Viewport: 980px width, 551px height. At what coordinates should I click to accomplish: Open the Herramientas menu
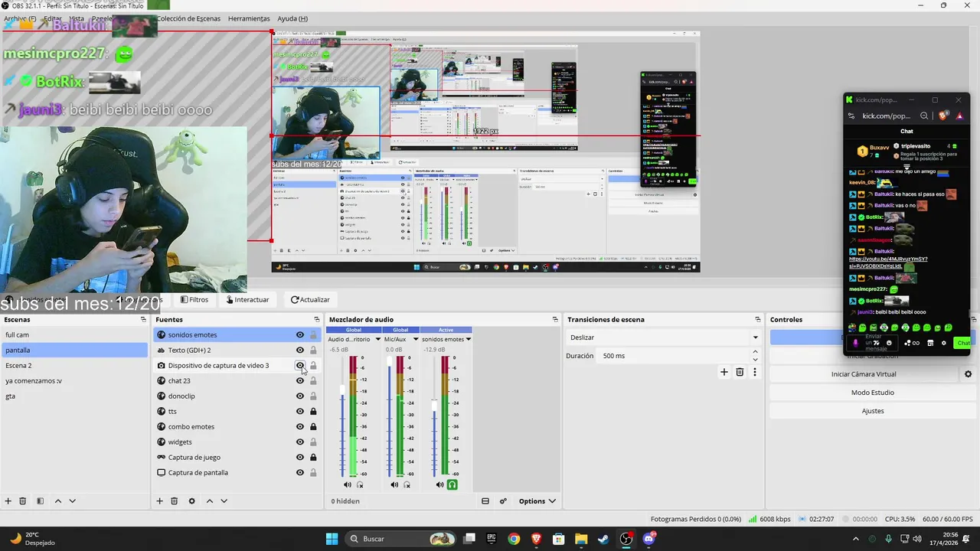tap(249, 18)
